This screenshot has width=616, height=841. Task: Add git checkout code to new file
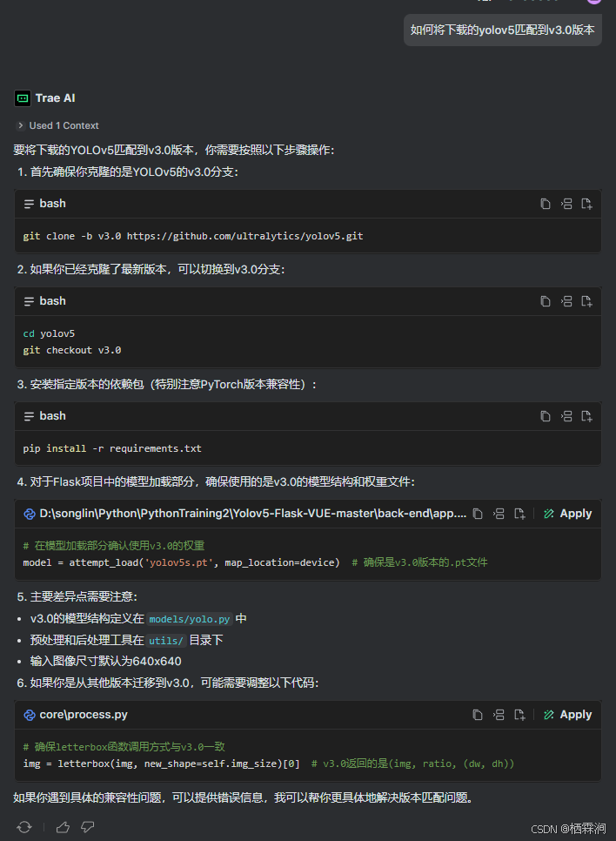coord(586,301)
